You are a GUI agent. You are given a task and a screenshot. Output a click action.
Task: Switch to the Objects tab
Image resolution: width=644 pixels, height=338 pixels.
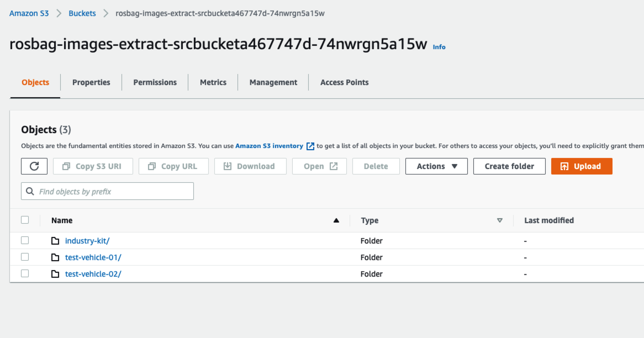35,82
